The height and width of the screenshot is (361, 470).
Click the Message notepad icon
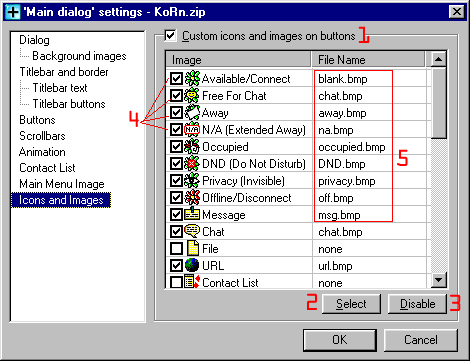(x=192, y=214)
